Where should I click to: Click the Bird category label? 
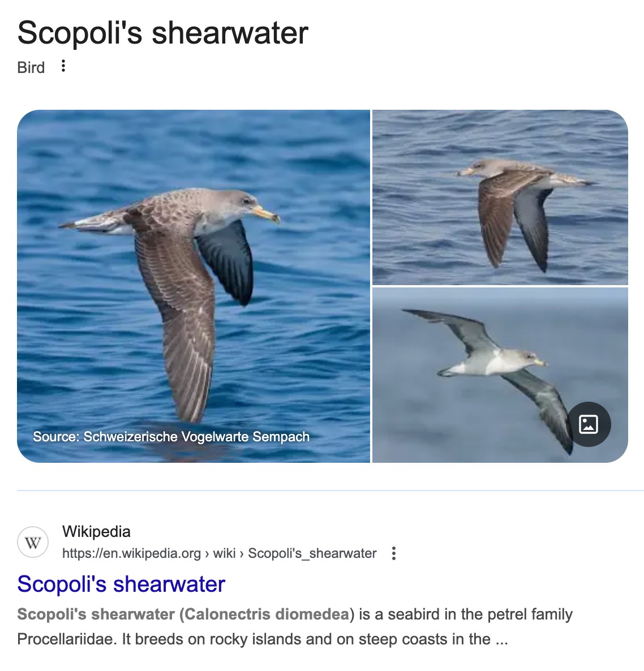31,67
